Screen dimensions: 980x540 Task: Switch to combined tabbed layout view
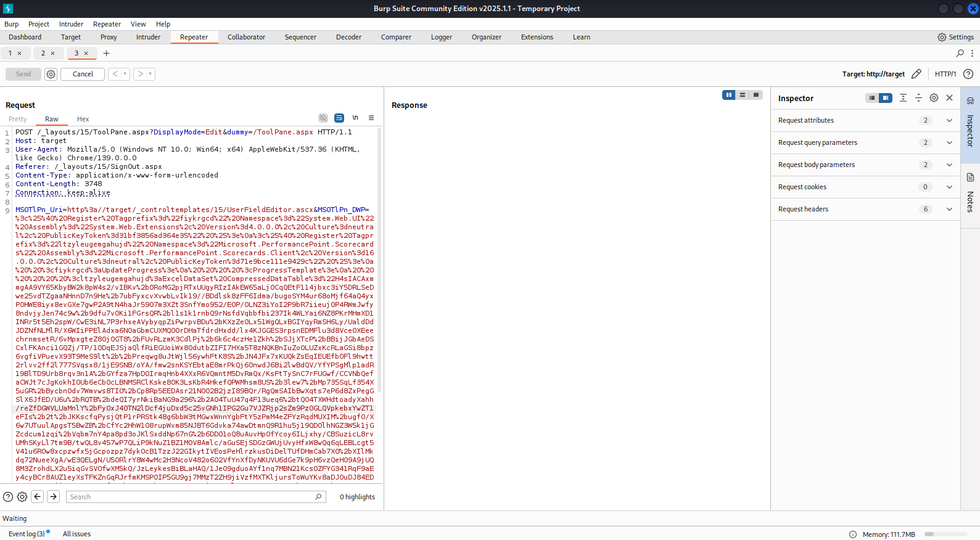point(756,95)
